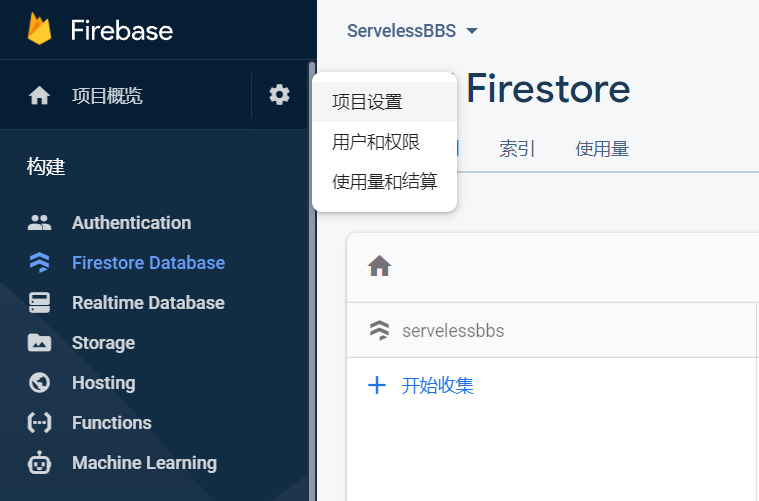The width and height of the screenshot is (759, 501).
Task: Click Firestore icon next to servelessbbs
Action: (380, 330)
